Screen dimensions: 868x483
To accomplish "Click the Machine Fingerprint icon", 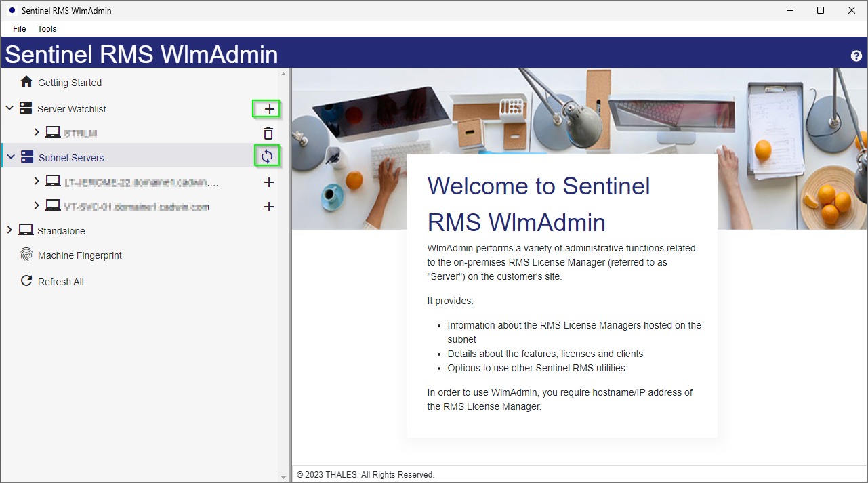I will click(26, 255).
